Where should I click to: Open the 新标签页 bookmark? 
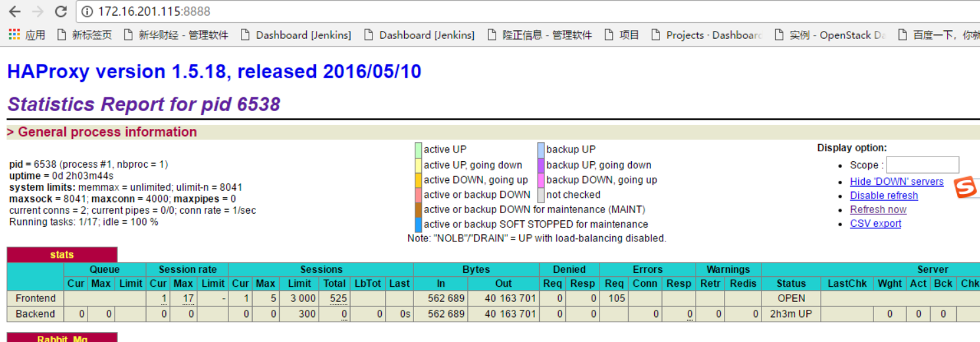(x=85, y=35)
